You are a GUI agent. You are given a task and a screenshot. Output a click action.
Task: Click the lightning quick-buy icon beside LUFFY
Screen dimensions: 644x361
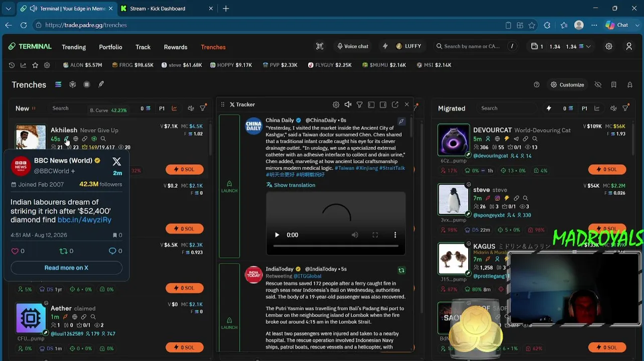(385, 46)
